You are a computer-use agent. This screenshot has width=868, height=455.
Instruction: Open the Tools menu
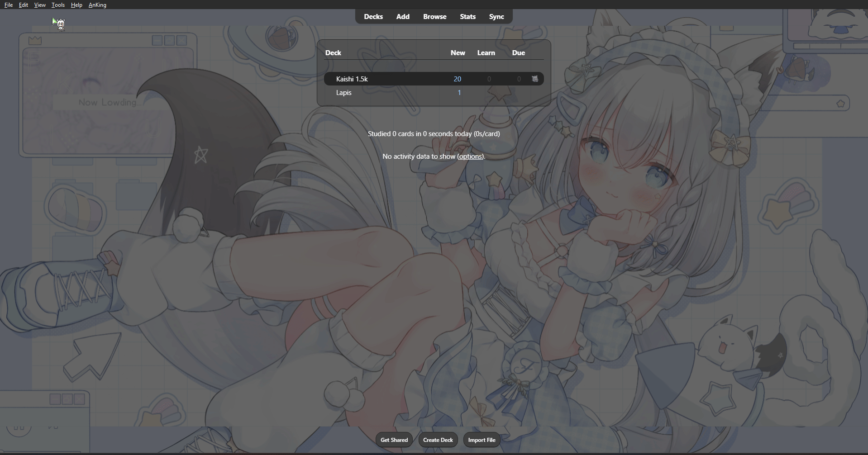pyautogui.click(x=58, y=5)
